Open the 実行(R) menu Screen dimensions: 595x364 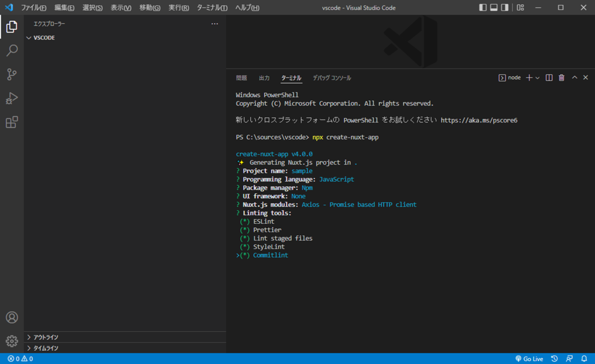pos(178,8)
